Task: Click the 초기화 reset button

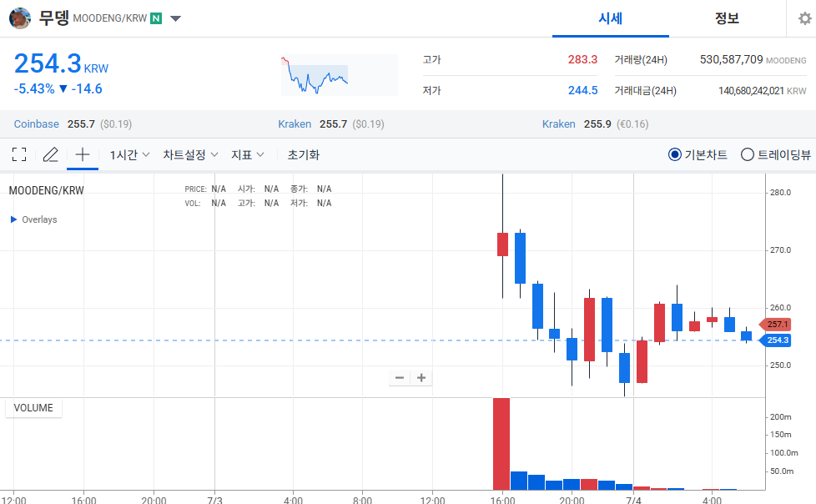Action: [304, 154]
